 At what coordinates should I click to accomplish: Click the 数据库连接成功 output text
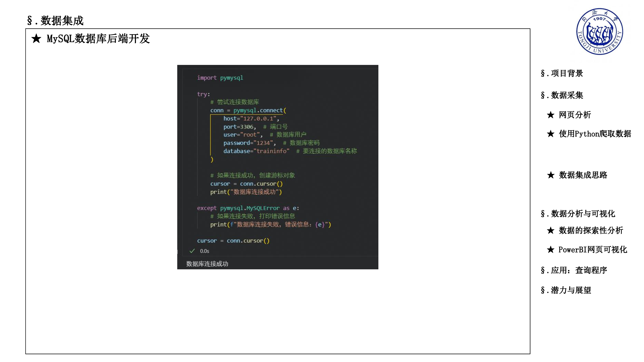tap(207, 264)
